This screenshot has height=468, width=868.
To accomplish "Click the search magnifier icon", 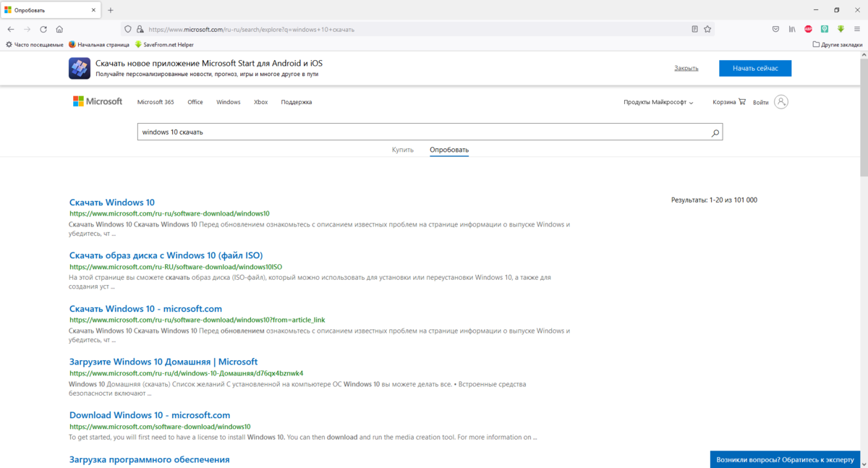I will 715,133.
